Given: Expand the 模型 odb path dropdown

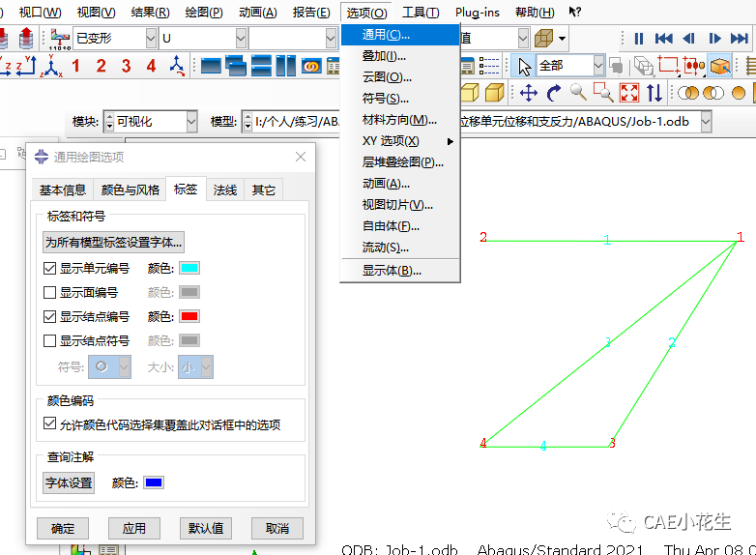Looking at the screenshot, I should 706,122.
